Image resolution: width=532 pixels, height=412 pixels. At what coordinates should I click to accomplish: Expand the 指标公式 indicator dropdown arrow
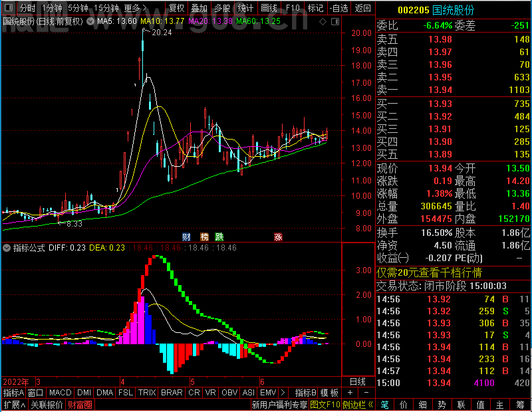7,248
